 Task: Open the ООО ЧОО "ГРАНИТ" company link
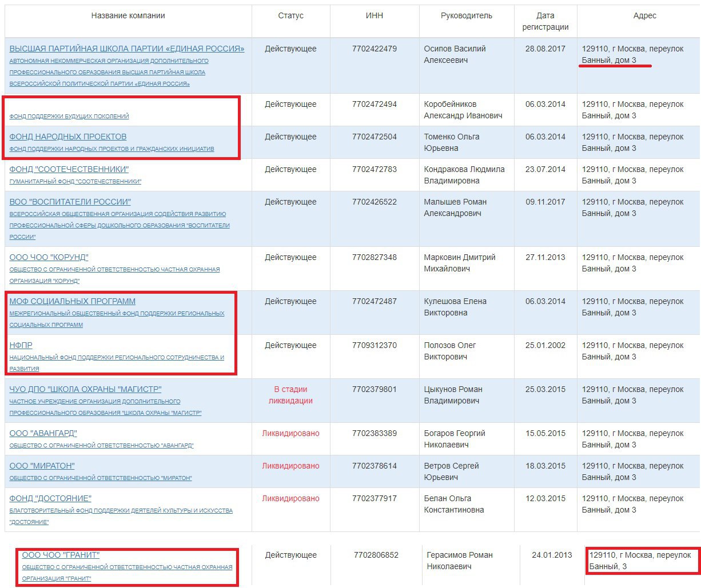[61, 555]
